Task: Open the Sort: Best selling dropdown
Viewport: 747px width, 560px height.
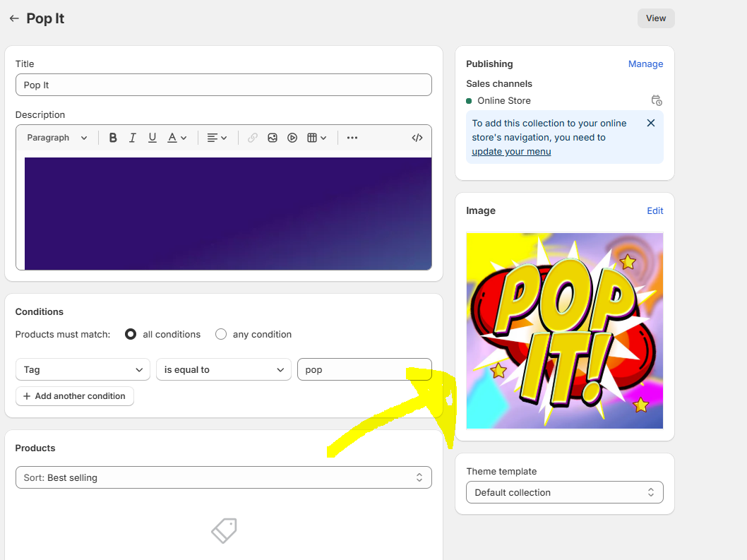Action: point(223,477)
